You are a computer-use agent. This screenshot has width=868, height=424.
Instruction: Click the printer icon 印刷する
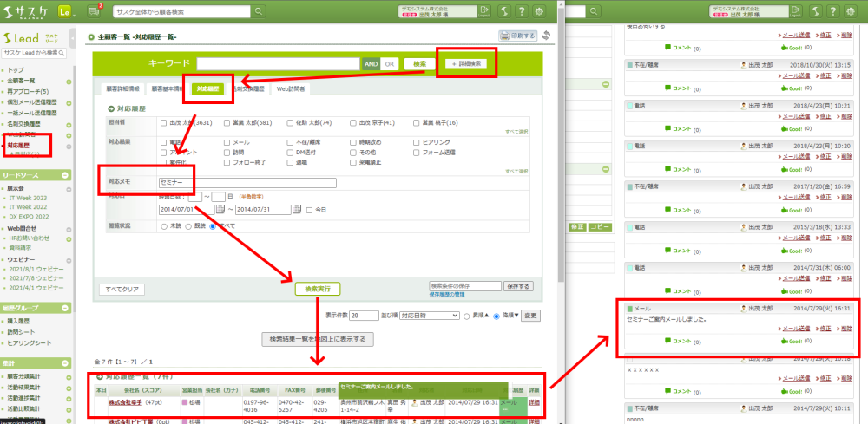pyautogui.click(x=516, y=36)
